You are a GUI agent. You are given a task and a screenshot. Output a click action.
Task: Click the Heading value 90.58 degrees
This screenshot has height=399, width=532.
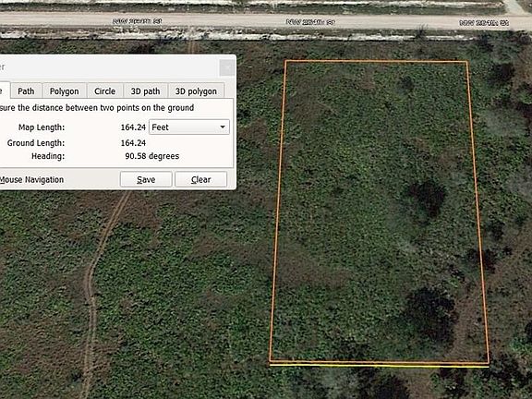tap(152, 156)
